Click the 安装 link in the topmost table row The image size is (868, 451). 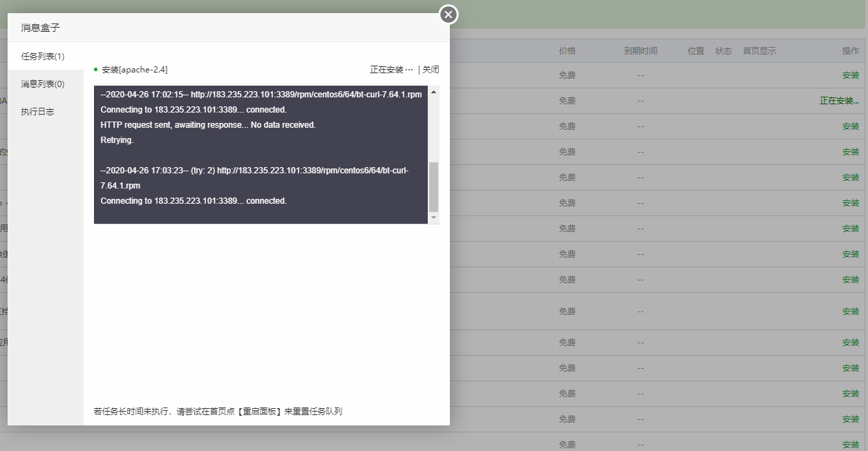coord(850,75)
